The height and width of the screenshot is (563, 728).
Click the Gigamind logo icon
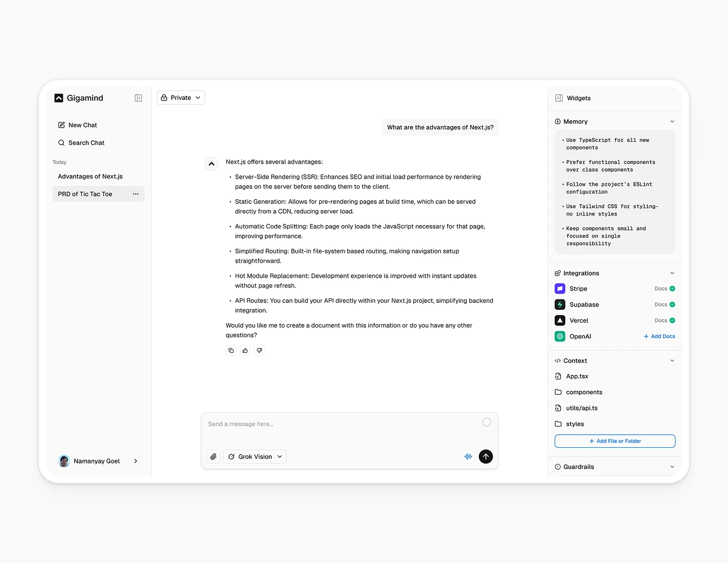click(x=58, y=98)
